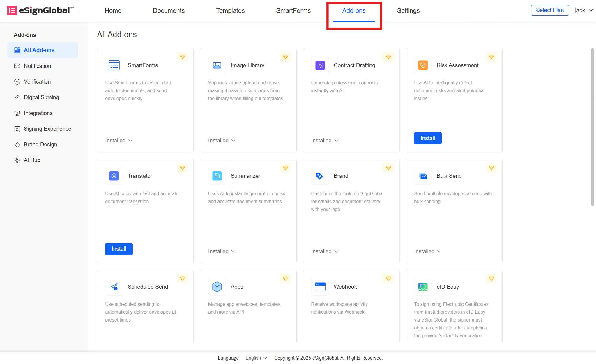Open the Digital Signing category

(43, 97)
